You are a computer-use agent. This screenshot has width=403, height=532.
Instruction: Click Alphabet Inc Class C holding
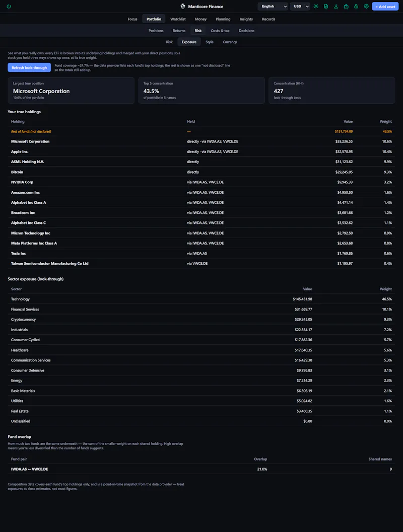(x=29, y=223)
